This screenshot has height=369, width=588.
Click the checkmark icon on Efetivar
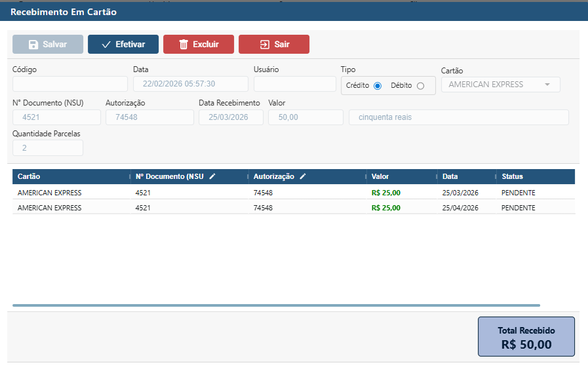tap(106, 45)
